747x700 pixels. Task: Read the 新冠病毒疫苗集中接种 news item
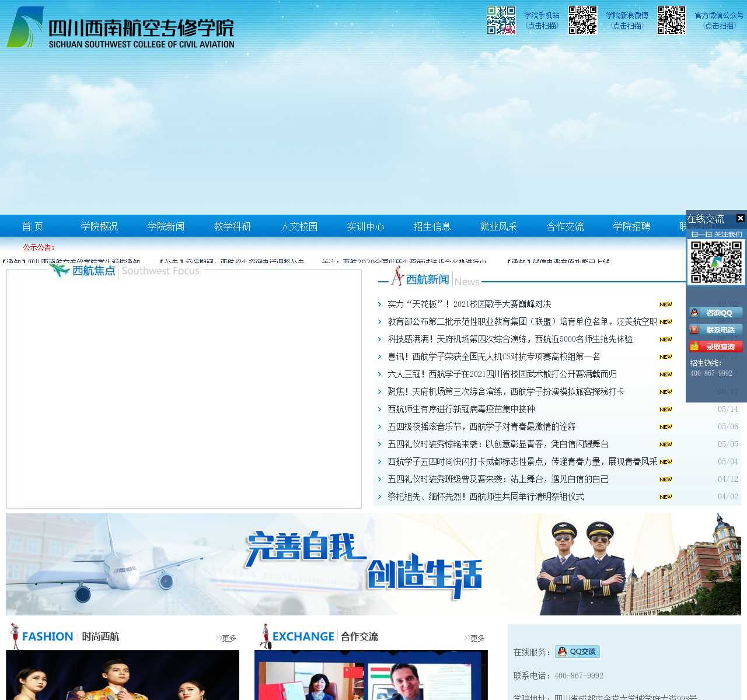[461, 409]
